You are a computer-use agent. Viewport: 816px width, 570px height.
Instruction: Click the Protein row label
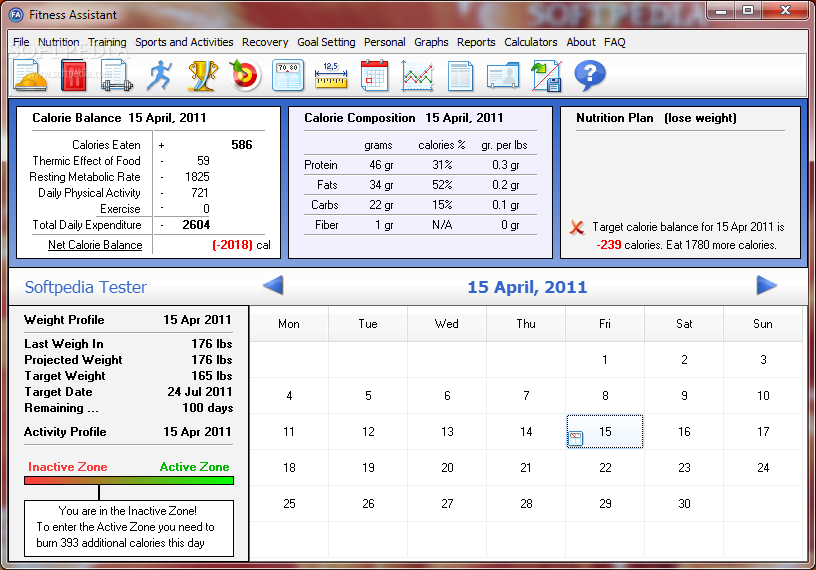pos(321,165)
